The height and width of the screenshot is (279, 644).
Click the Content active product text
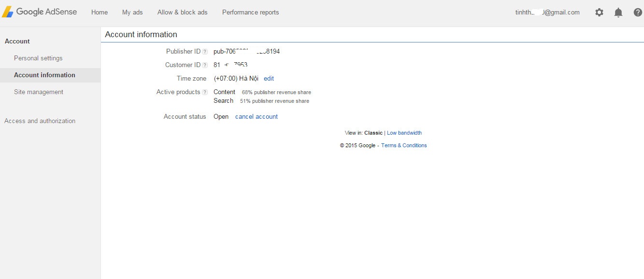tap(224, 92)
